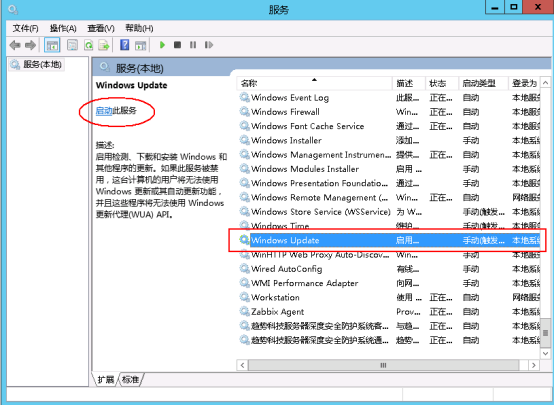Screen dimensions: 554x405
Task: Click the Pause service toolbar icon
Action: tap(193, 45)
